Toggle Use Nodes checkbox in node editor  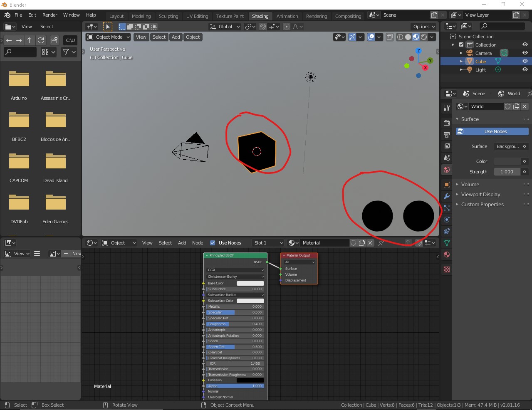pos(213,243)
